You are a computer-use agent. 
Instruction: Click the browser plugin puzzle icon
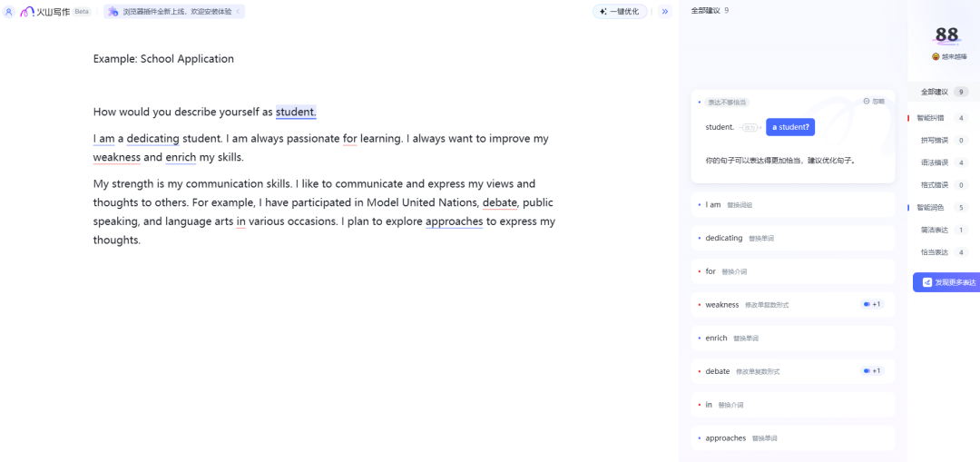click(113, 12)
